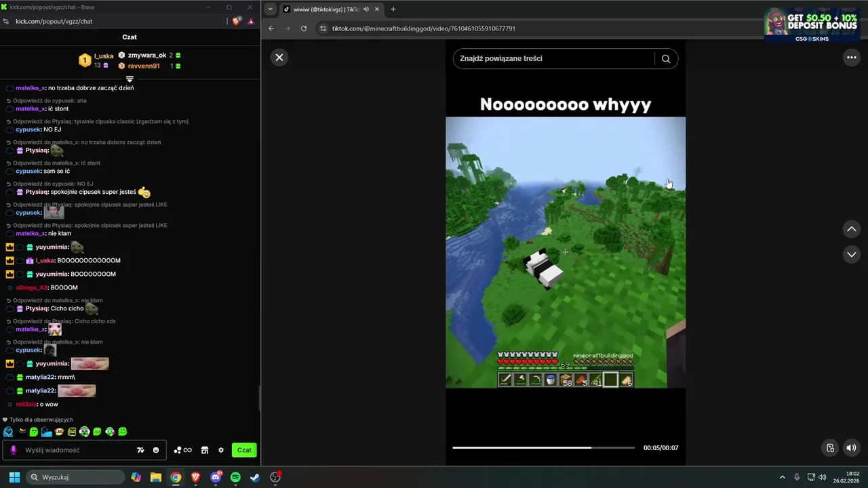Image resolution: width=868 pixels, height=488 pixels.
Task: Insert the last green frog follower emote
Action: [123, 432]
